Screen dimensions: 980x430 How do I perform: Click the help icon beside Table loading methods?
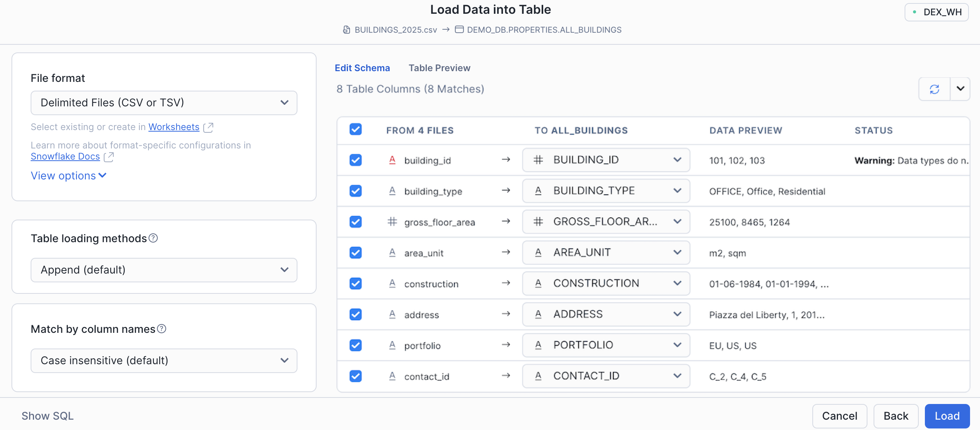coord(153,238)
